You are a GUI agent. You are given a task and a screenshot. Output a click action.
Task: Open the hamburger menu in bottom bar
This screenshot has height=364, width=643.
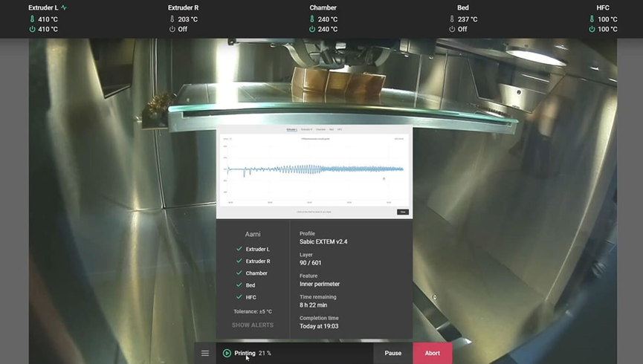point(205,353)
